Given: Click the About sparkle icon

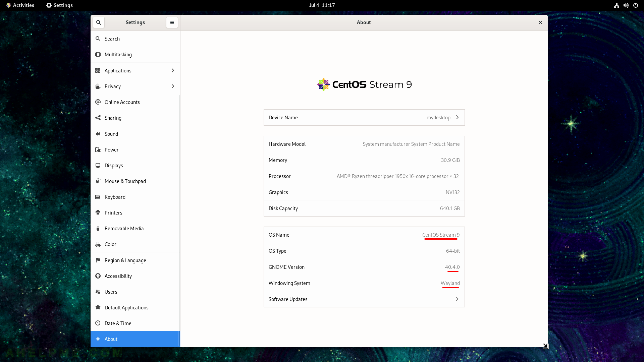Looking at the screenshot, I should click(x=98, y=339).
